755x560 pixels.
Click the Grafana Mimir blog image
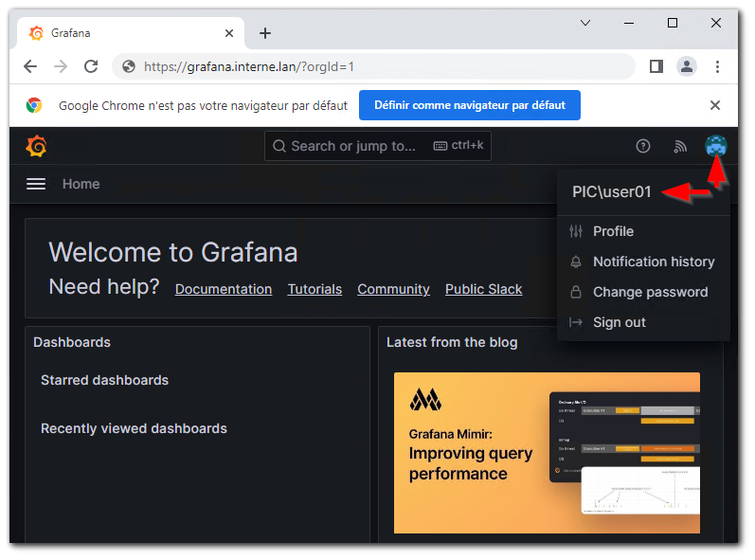pos(547,453)
